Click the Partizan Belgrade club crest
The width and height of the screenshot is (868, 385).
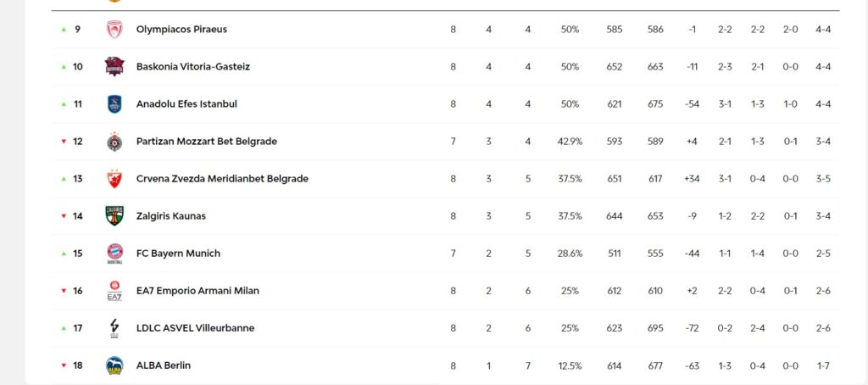pyautogui.click(x=114, y=142)
